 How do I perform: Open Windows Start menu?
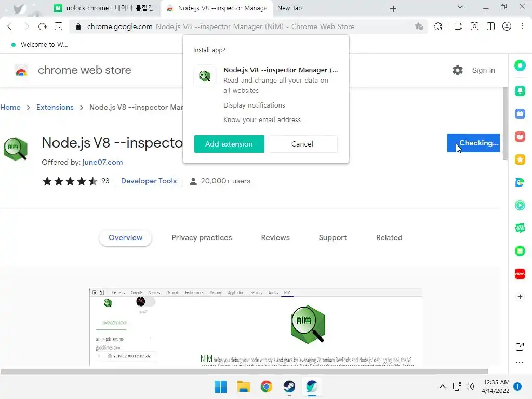coord(220,387)
